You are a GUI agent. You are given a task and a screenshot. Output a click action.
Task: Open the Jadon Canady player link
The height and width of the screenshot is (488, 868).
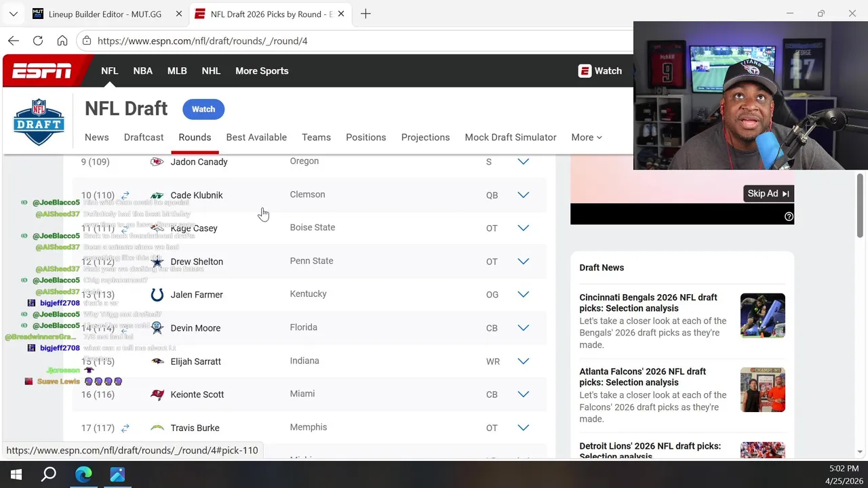(199, 162)
